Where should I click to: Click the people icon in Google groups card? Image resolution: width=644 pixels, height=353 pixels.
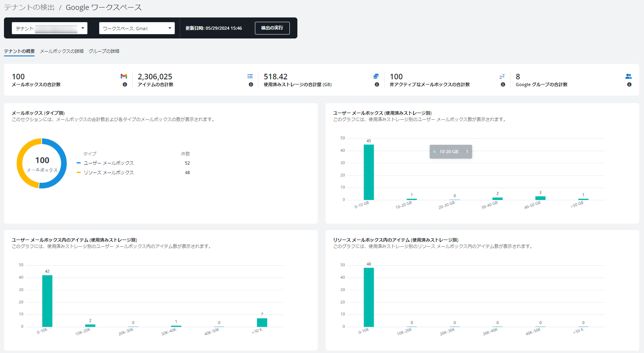pyautogui.click(x=629, y=76)
